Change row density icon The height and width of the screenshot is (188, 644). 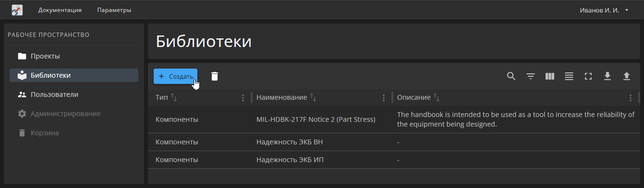coord(569,76)
